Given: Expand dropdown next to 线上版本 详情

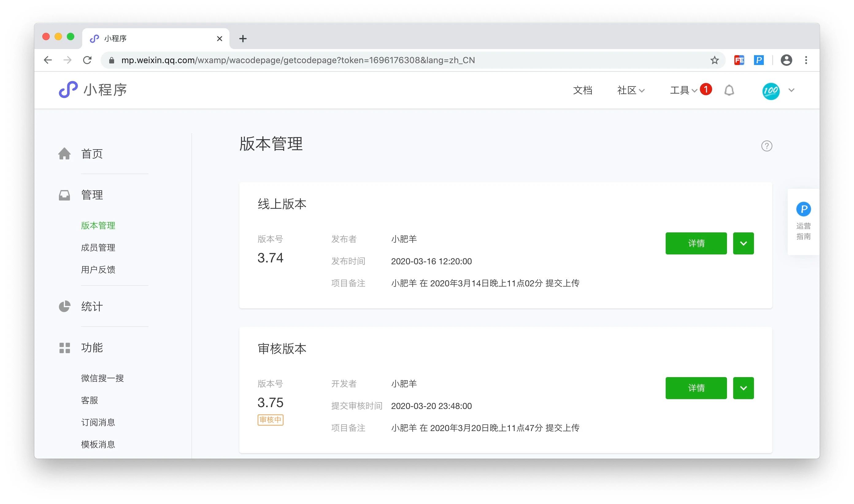Looking at the screenshot, I should [743, 243].
